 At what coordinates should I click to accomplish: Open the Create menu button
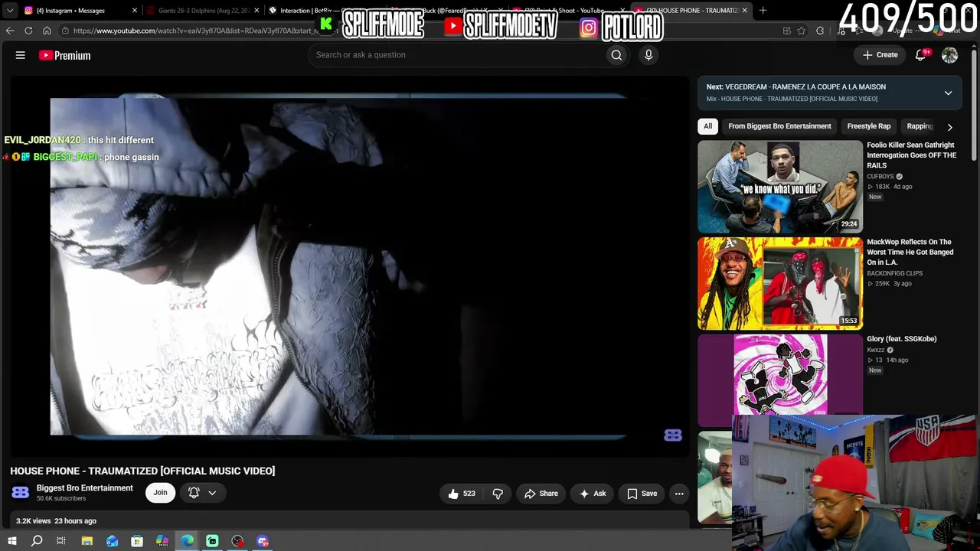pyautogui.click(x=880, y=55)
